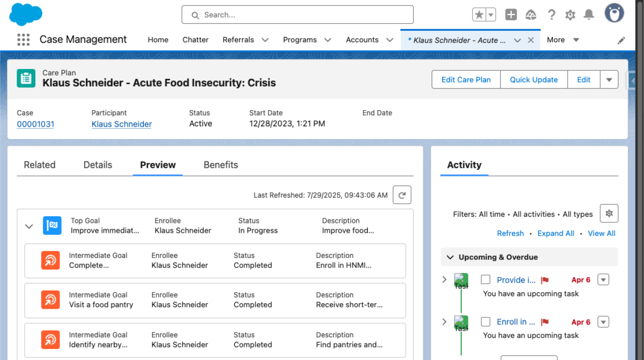Collapse the Upcoming & Overdue section
644x360 pixels.
pyautogui.click(x=450, y=257)
